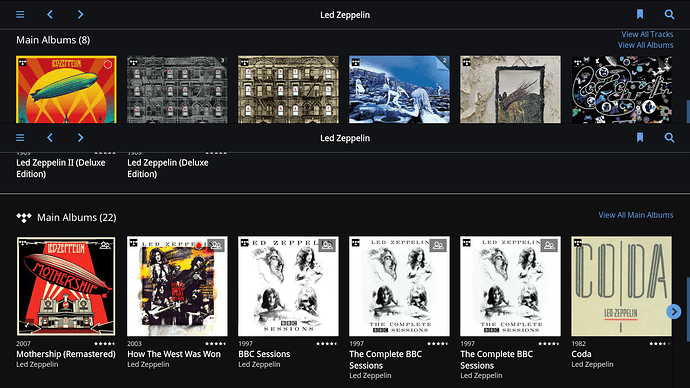This screenshot has width=690, height=388.
Task: Click the year 2007 under Mothership
Action: coord(23,344)
